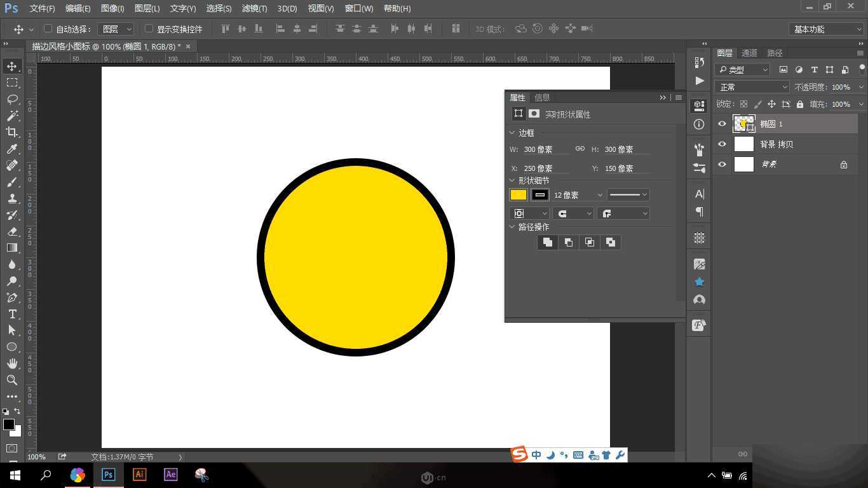Image resolution: width=868 pixels, height=488 pixels.
Task: Open the layer blend mode dropdown
Action: click(x=752, y=86)
